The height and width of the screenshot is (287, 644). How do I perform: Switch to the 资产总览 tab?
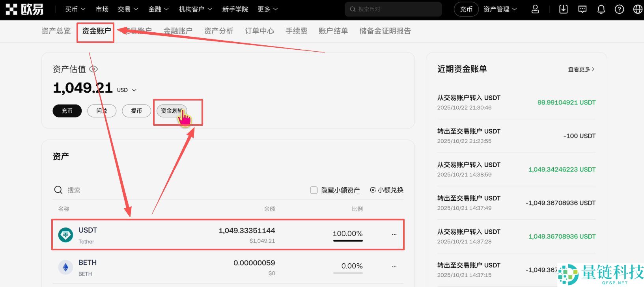[x=56, y=31]
